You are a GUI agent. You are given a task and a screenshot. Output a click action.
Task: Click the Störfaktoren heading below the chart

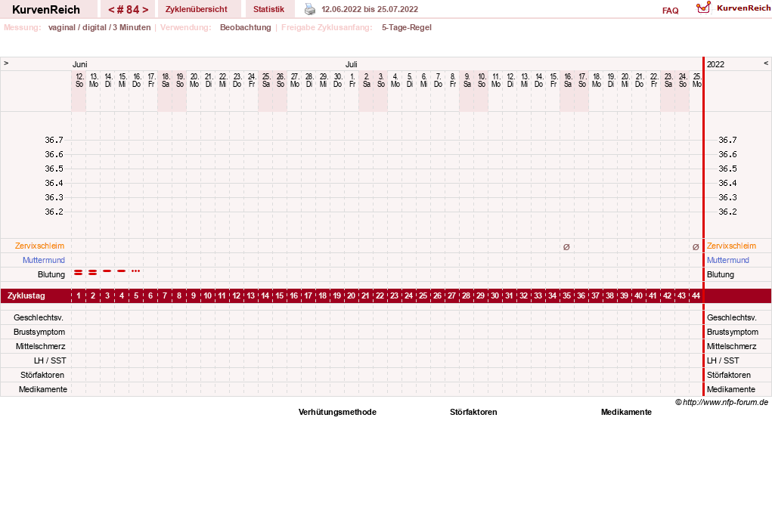click(x=473, y=413)
